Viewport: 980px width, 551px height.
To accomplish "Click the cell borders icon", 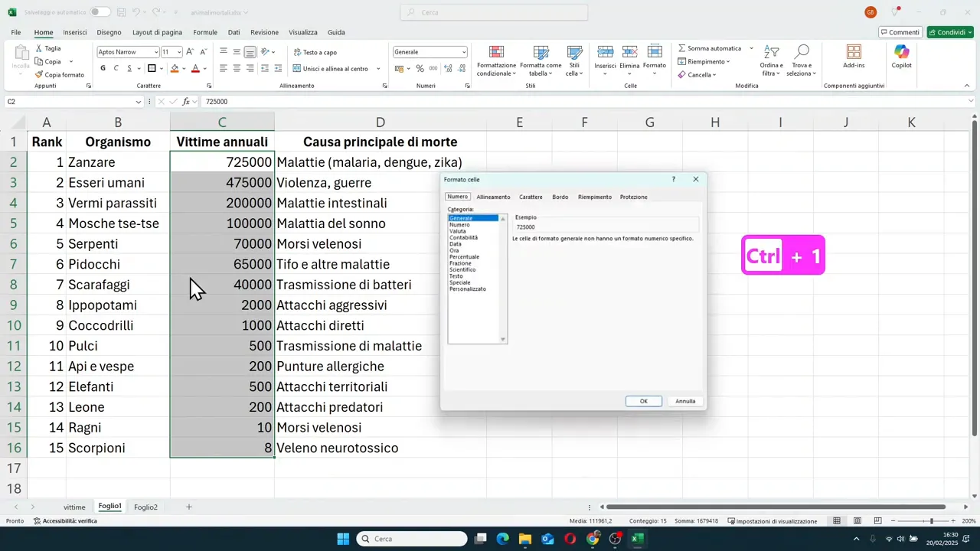I will [x=152, y=68].
